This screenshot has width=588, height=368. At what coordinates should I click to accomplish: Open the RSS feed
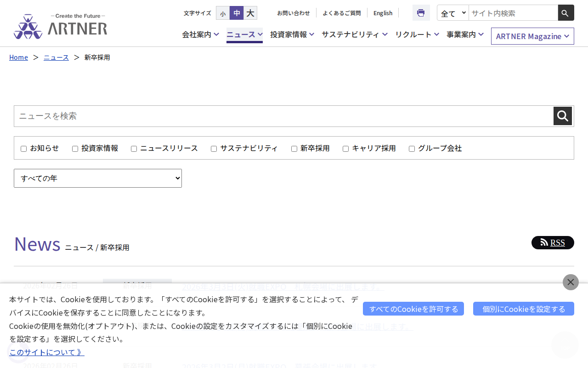click(553, 243)
